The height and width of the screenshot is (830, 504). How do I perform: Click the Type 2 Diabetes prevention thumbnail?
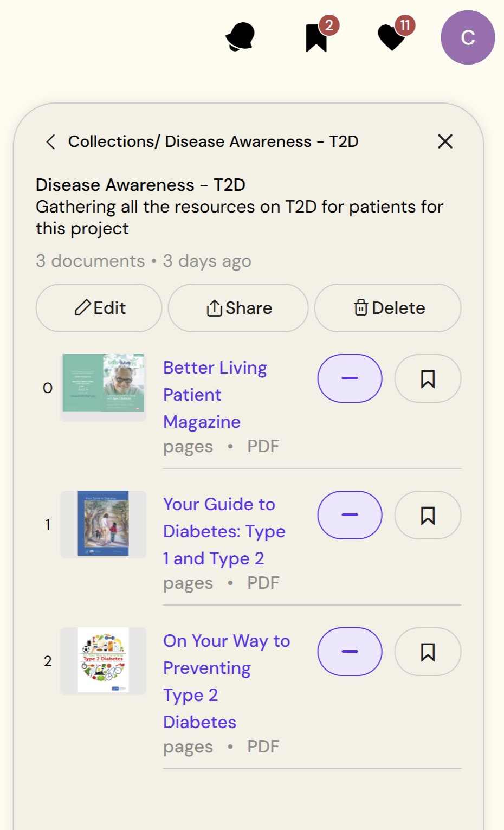[x=103, y=660]
